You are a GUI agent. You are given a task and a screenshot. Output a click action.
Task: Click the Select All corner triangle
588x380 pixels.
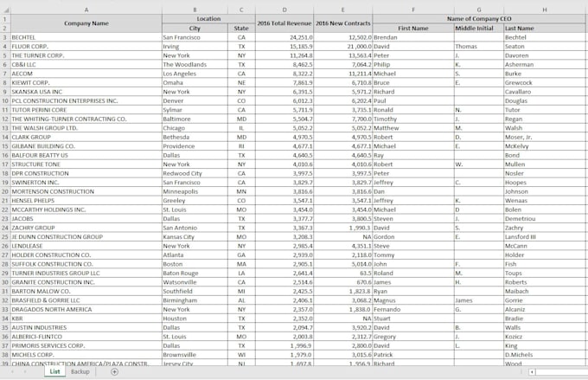(6, 10)
